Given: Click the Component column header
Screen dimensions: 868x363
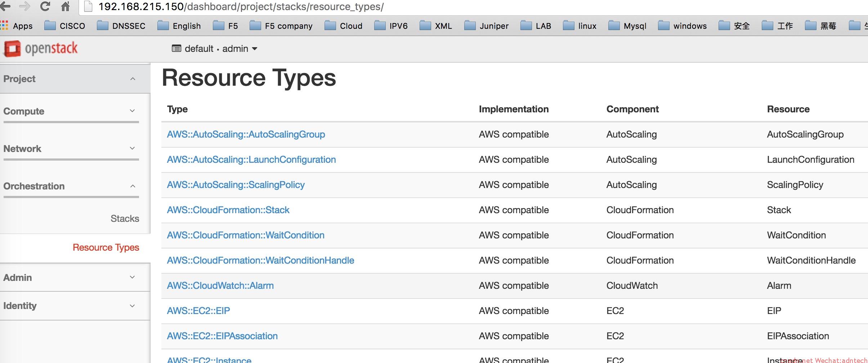Looking at the screenshot, I should click(x=632, y=109).
